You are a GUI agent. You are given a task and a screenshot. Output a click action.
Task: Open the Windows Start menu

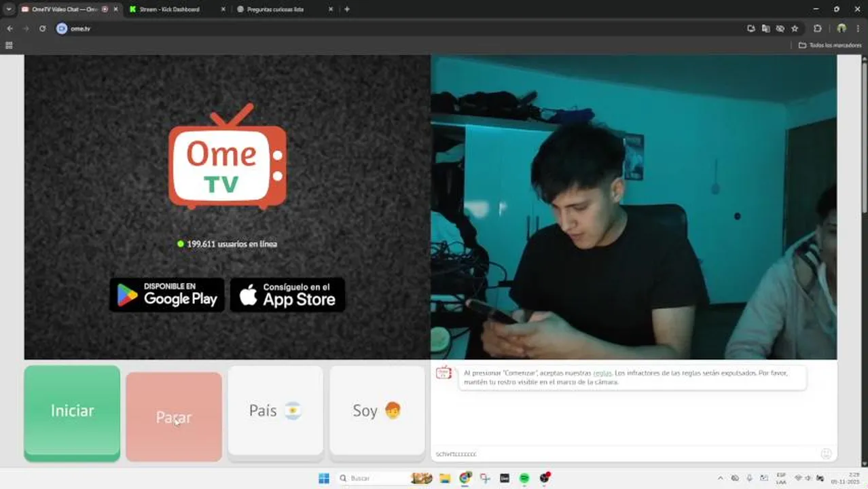point(324,478)
